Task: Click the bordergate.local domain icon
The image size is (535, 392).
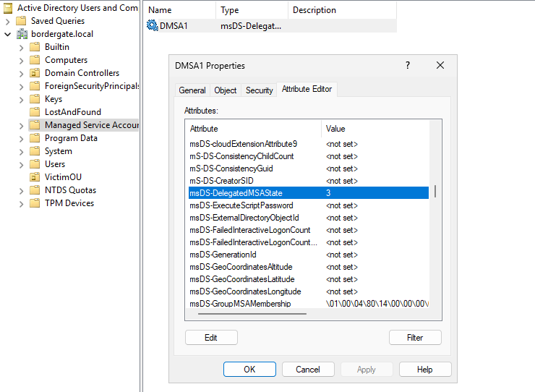Action: point(22,34)
